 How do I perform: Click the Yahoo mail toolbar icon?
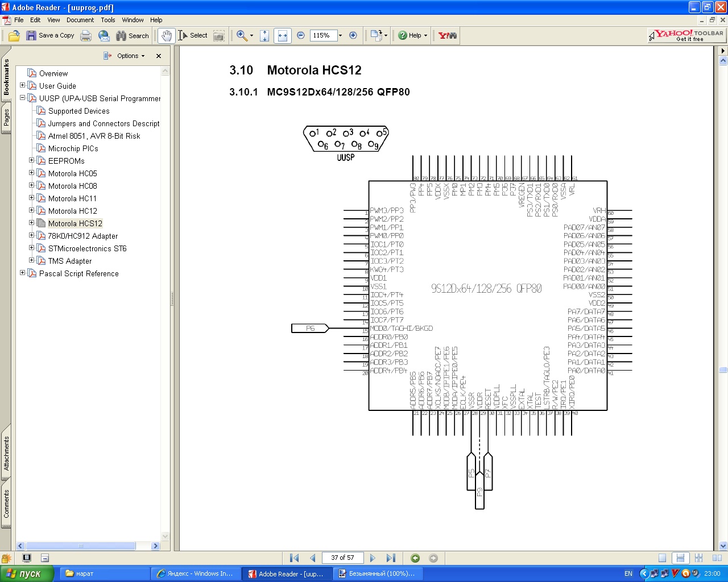(x=448, y=36)
